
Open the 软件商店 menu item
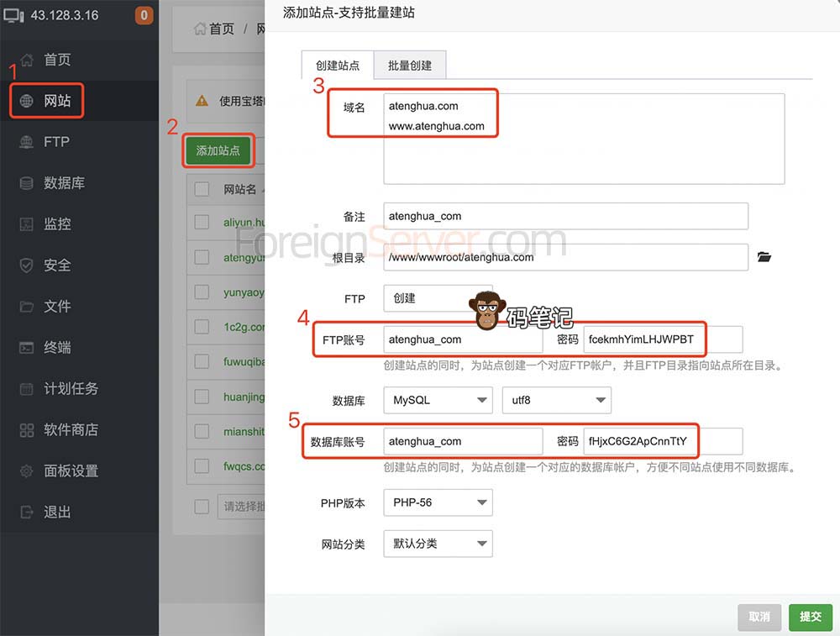(x=71, y=430)
